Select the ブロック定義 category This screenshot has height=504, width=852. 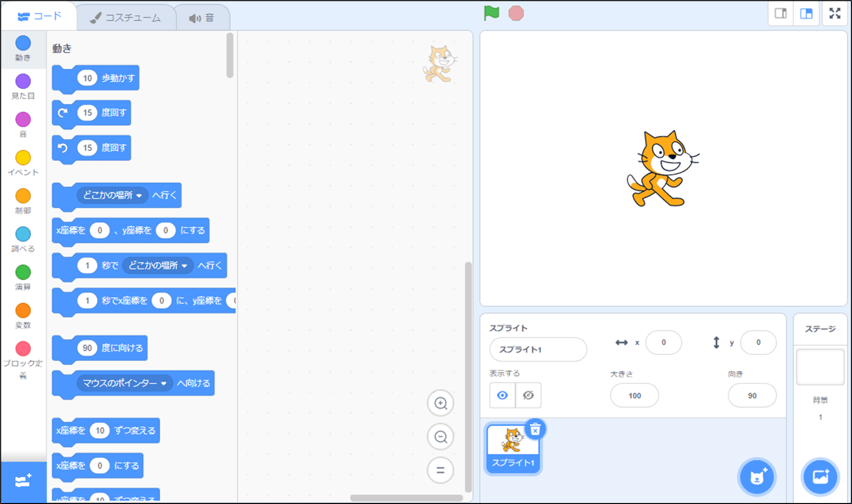coord(23,360)
